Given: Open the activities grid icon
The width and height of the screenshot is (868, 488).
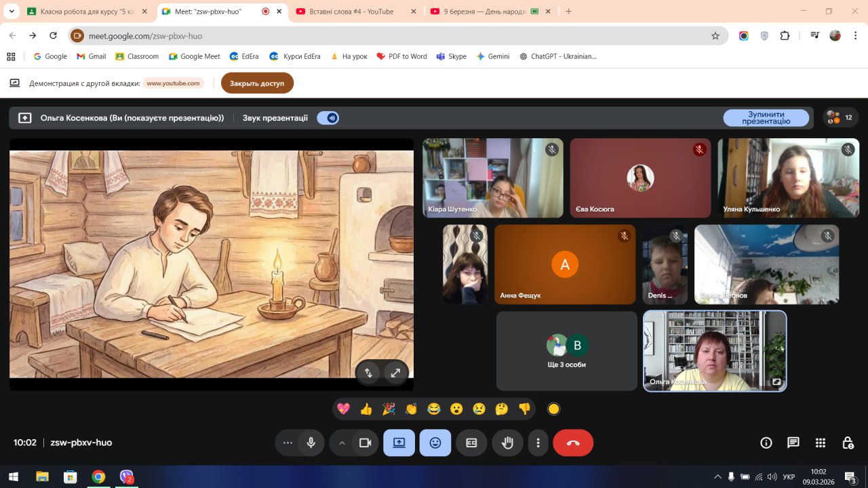Looking at the screenshot, I should tap(821, 443).
